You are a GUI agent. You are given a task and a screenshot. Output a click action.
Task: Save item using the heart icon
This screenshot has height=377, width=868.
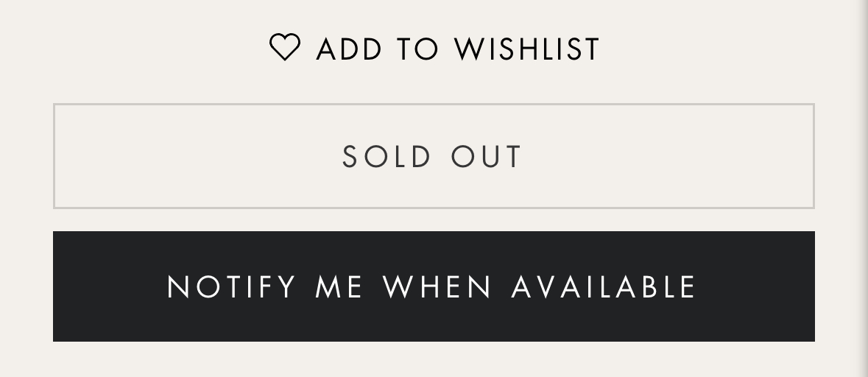(x=285, y=47)
